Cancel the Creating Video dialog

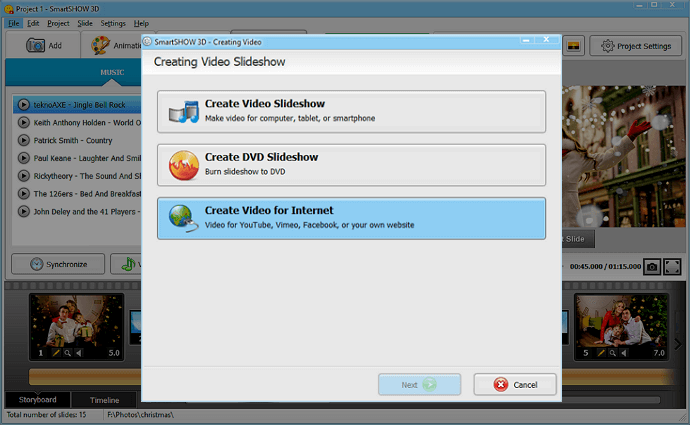(x=515, y=385)
